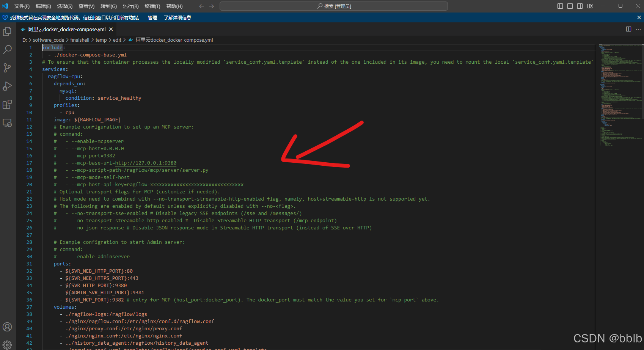Expand the edit breadcrumb

pos(117,40)
